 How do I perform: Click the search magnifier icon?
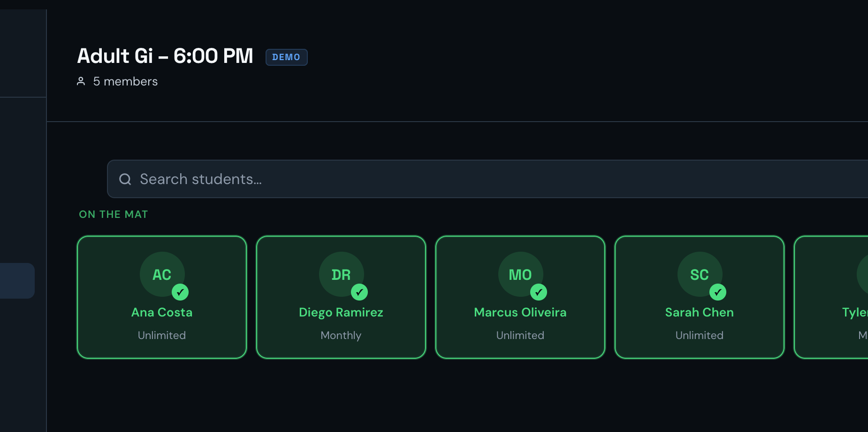125,179
